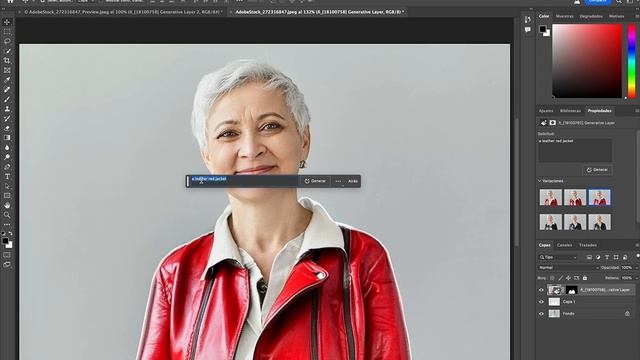Viewport: 640px width, 360px height.
Task: Select the Frame tool
Action: click(x=7, y=70)
